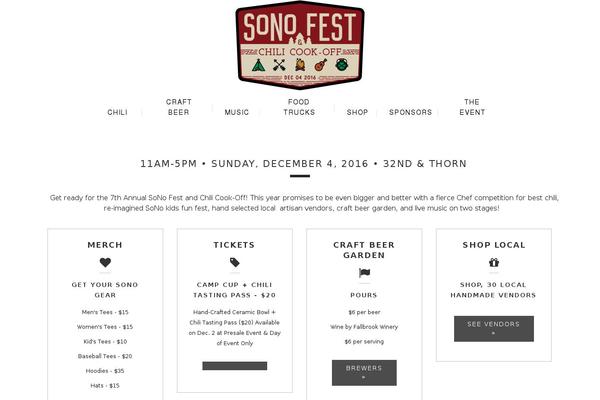This screenshot has width=600, height=400.
Task: Click the crossed arrows icon in logo
Action: pos(279,65)
